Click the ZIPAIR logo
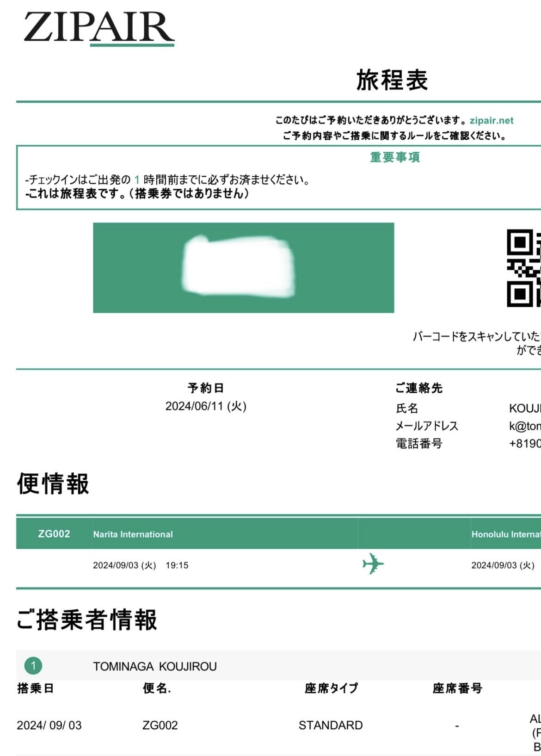 (x=99, y=29)
